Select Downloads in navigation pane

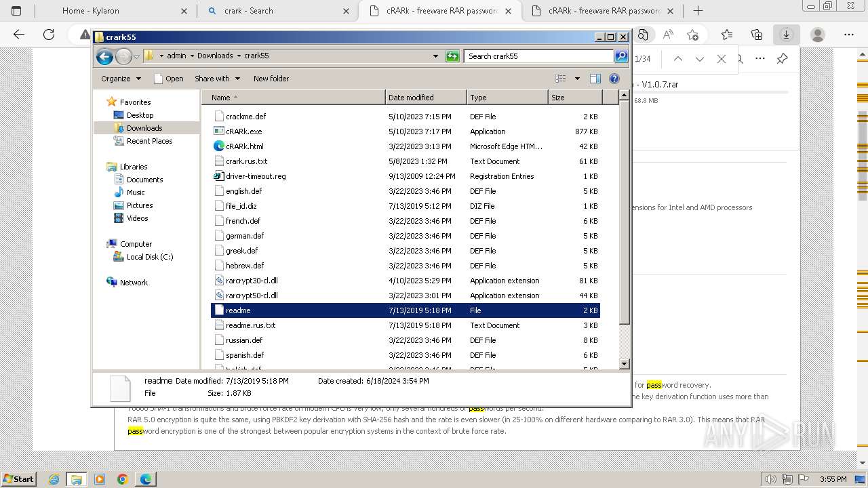click(x=144, y=128)
